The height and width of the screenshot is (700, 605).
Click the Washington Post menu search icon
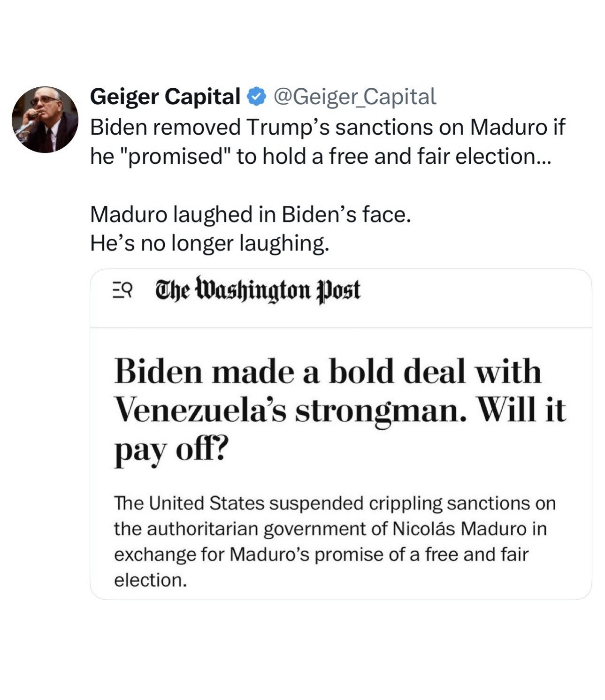[123, 290]
